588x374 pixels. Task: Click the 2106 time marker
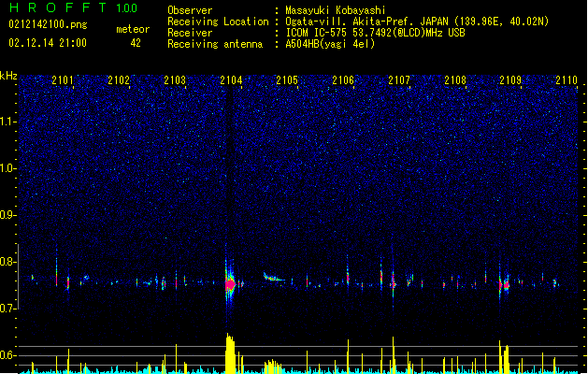[x=343, y=79]
